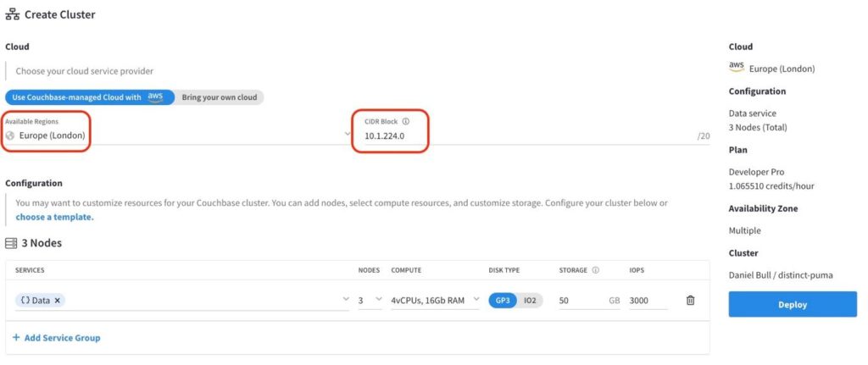Click the Developer Pro plan text

click(756, 172)
